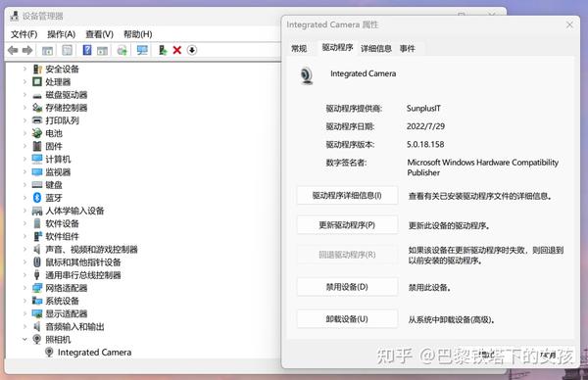Click the Print toolbar icon

click(122, 50)
